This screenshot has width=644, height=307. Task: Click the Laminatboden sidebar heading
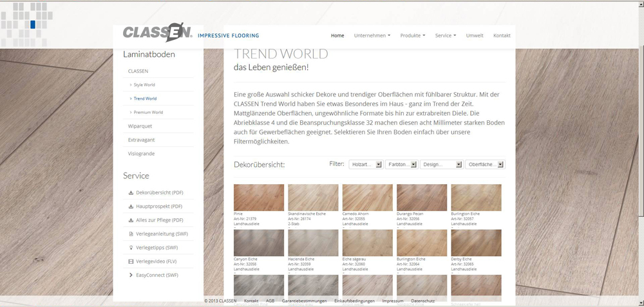coord(149,55)
